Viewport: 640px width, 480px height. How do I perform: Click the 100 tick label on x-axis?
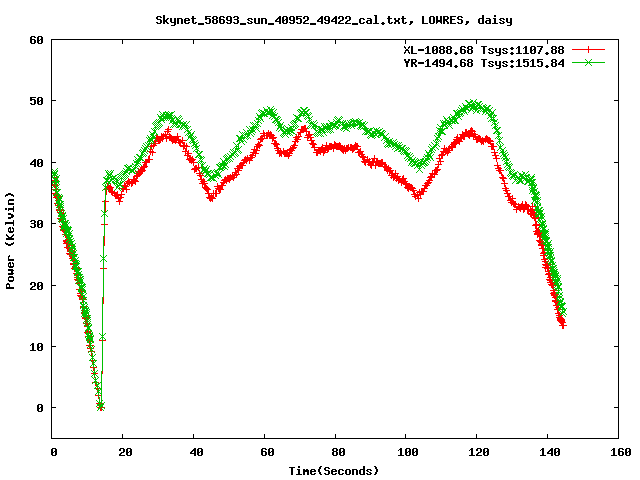[406, 453]
